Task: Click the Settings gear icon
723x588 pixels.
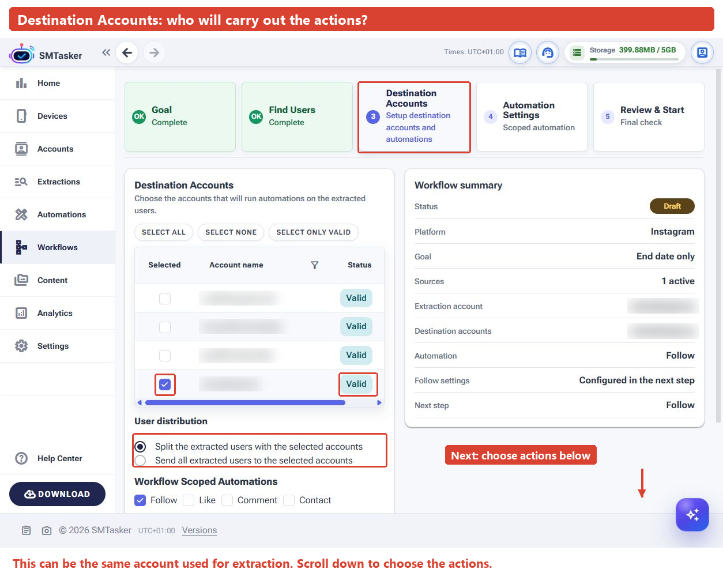Action: coord(21,346)
